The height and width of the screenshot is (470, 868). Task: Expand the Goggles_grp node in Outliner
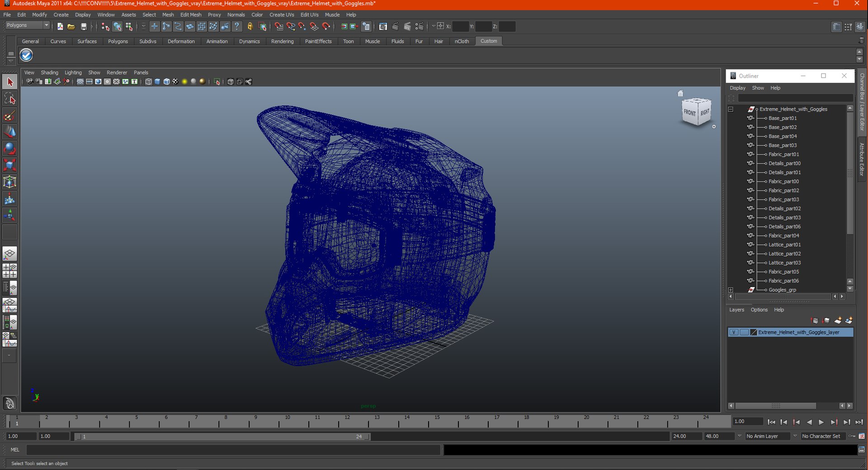tap(731, 290)
